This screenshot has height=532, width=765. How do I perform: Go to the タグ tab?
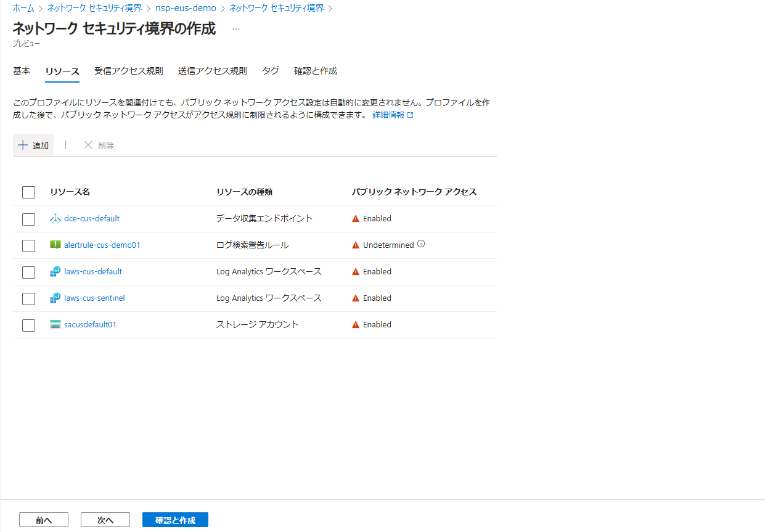271,71
